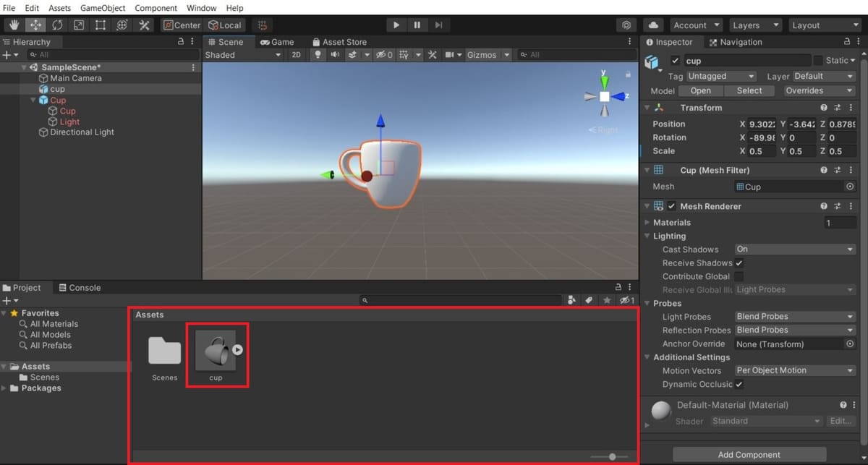The image size is (868, 465).
Task: Select the Scale tool
Action: click(79, 25)
